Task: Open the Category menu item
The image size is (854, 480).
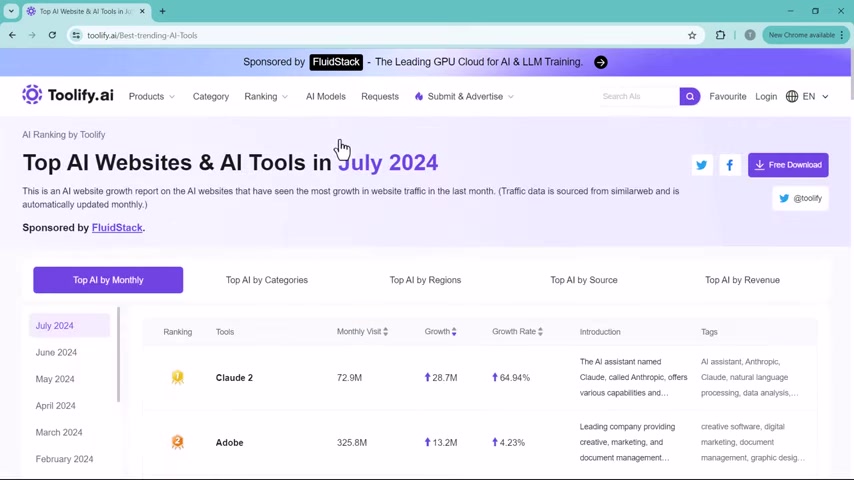Action: [211, 96]
